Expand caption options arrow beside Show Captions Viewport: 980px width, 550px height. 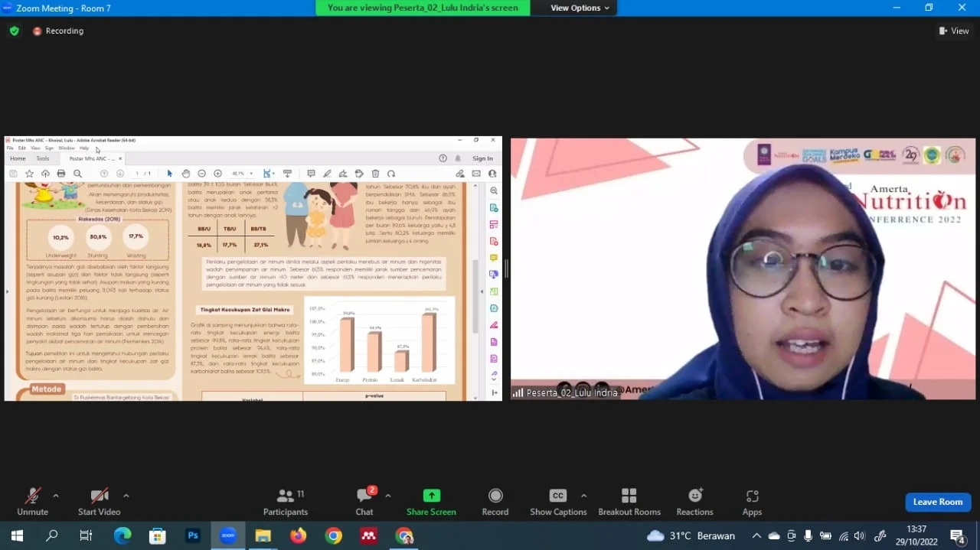click(584, 495)
